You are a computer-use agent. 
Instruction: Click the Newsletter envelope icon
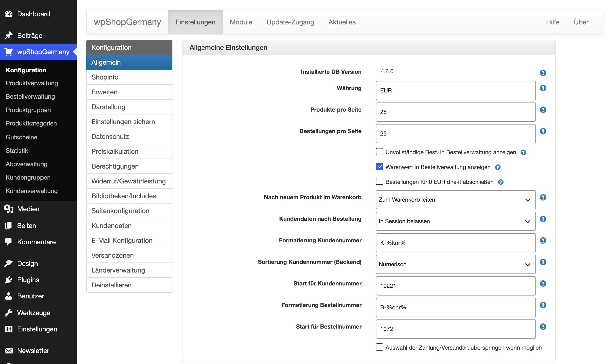click(x=9, y=351)
